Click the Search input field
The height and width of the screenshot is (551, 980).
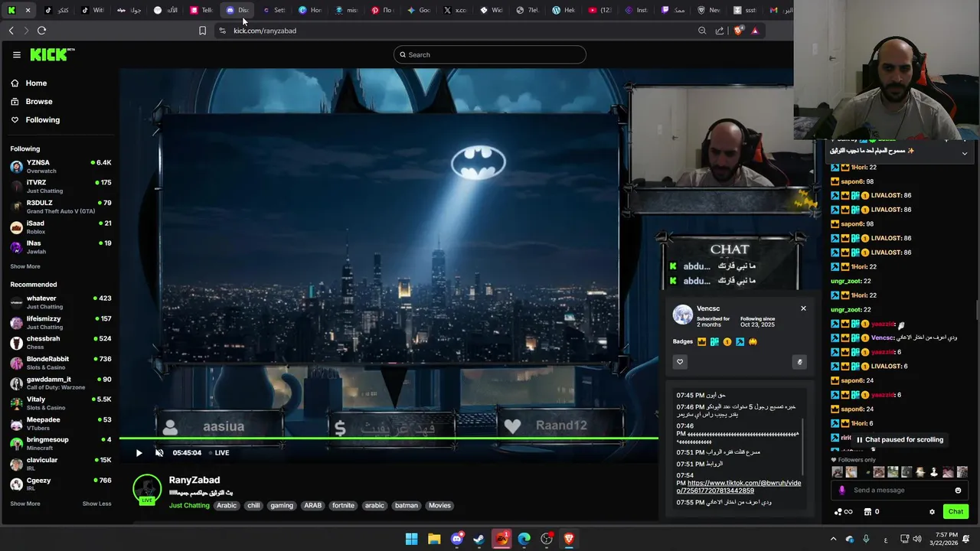[x=490, y=54]
